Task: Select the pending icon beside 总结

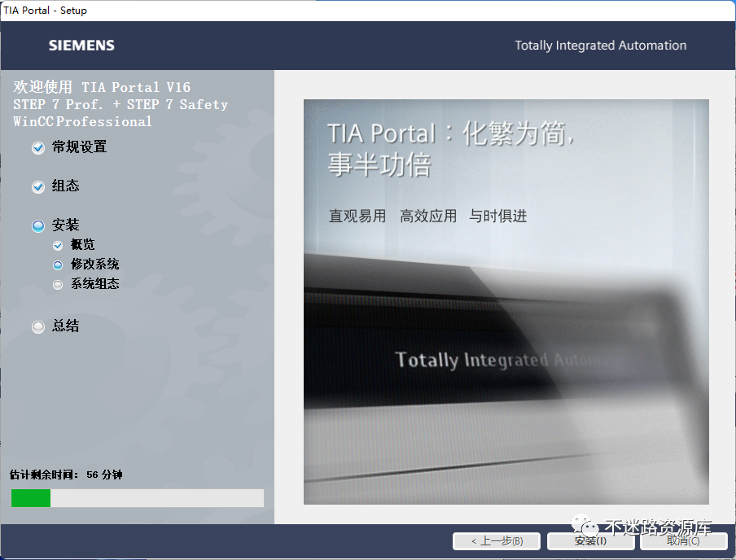Action: (x=38, y=326)
